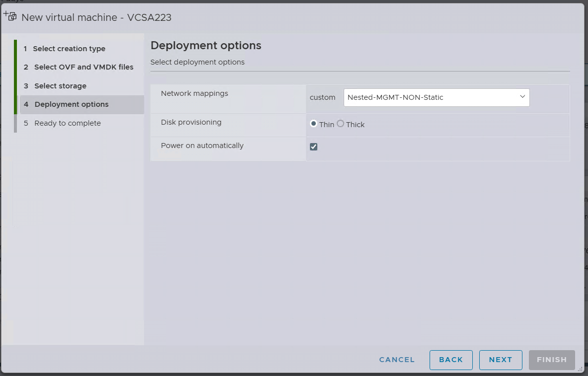Select Thin disk provisioning
588x376 pixels.
click(x=314, y=124)
